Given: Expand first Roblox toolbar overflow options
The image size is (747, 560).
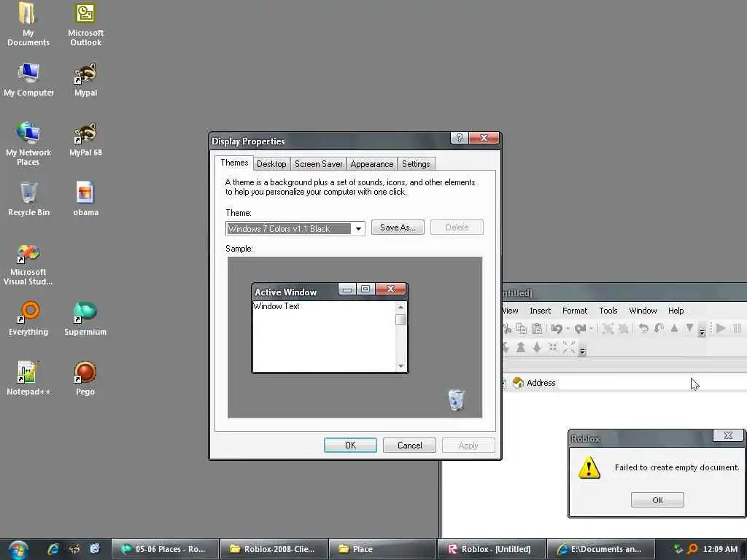Looking at the screenshot, I should (702, 329).
